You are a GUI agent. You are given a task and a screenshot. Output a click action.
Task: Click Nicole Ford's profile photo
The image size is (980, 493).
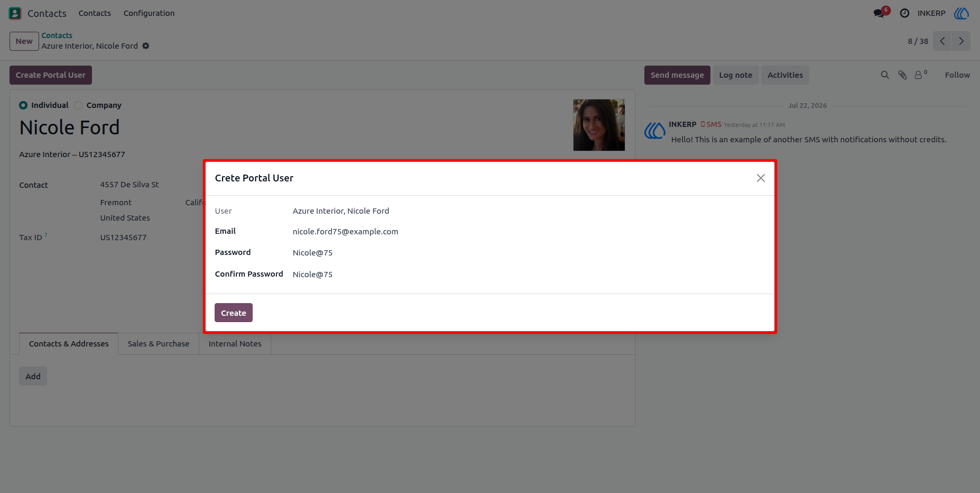pyautogui.click(x=599, y=125)
